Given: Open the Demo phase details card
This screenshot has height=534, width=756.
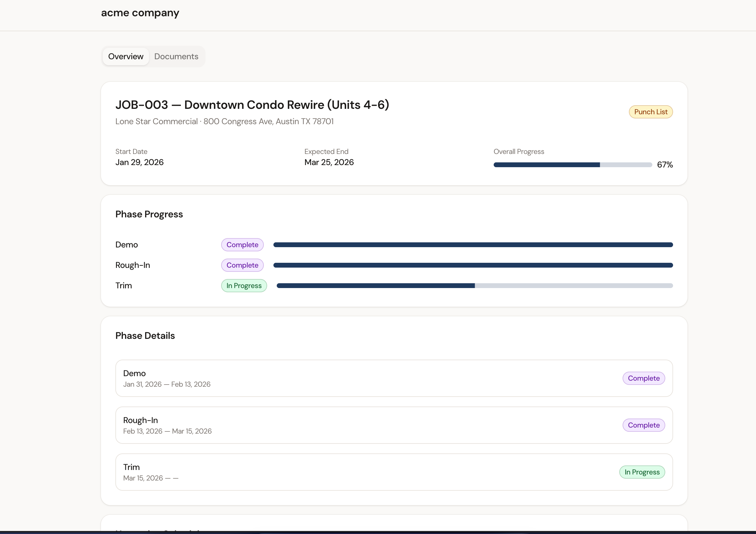Looking at the screenshot, I should coord(362,378).
